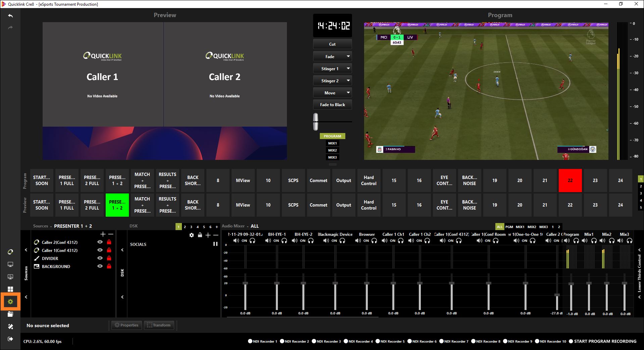The height and width of the screenshot is (350, 644).
Task: Click the Browser channel headphones icon
Action: coord(374,240)
